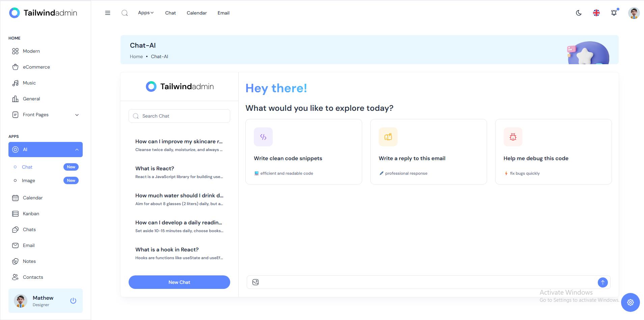Expand the Front Pages sidebar menu

(46, 115)
